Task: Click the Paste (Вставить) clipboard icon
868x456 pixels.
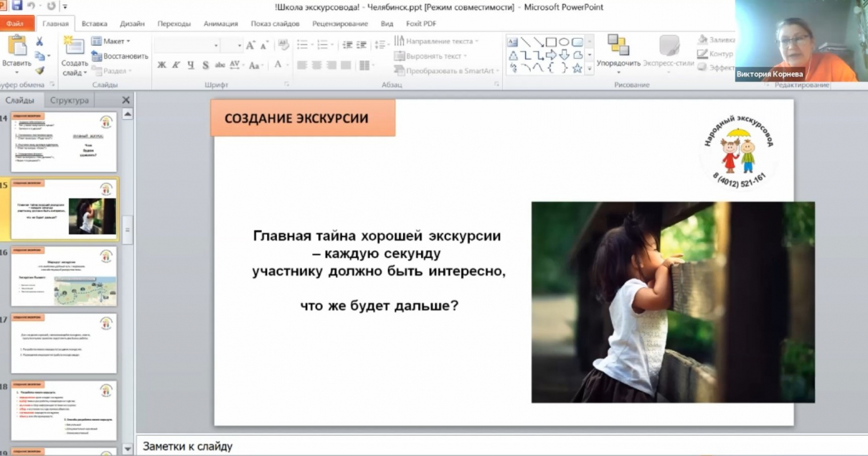Action: tap(16, 45)
